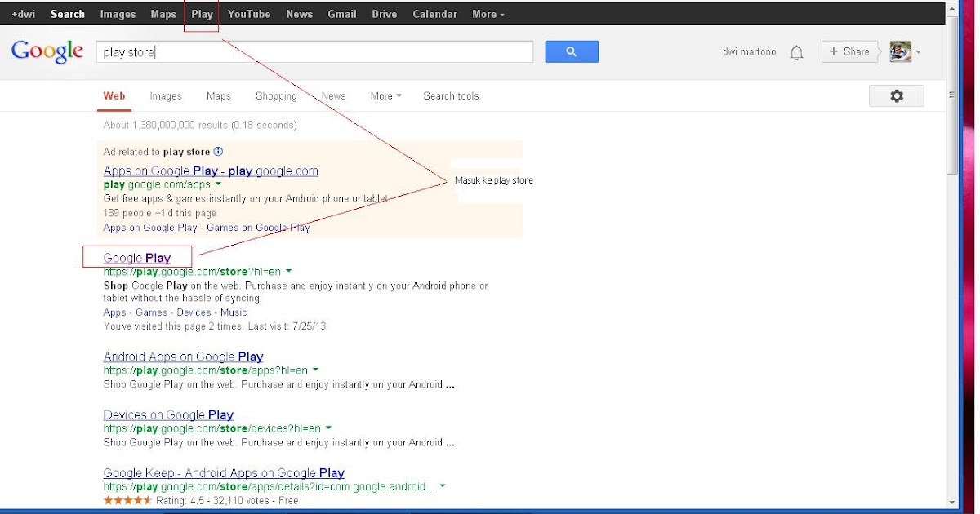Click the Google logo

tap(47, 51)
